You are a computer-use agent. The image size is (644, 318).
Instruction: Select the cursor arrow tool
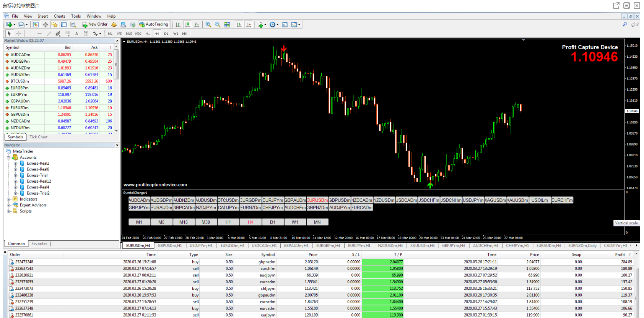point(9,34)
